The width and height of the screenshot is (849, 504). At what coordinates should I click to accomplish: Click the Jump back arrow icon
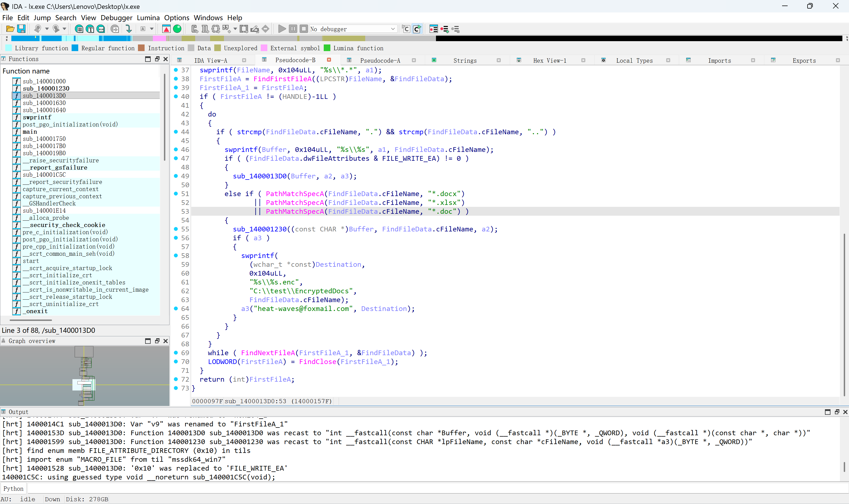(38, 29)
